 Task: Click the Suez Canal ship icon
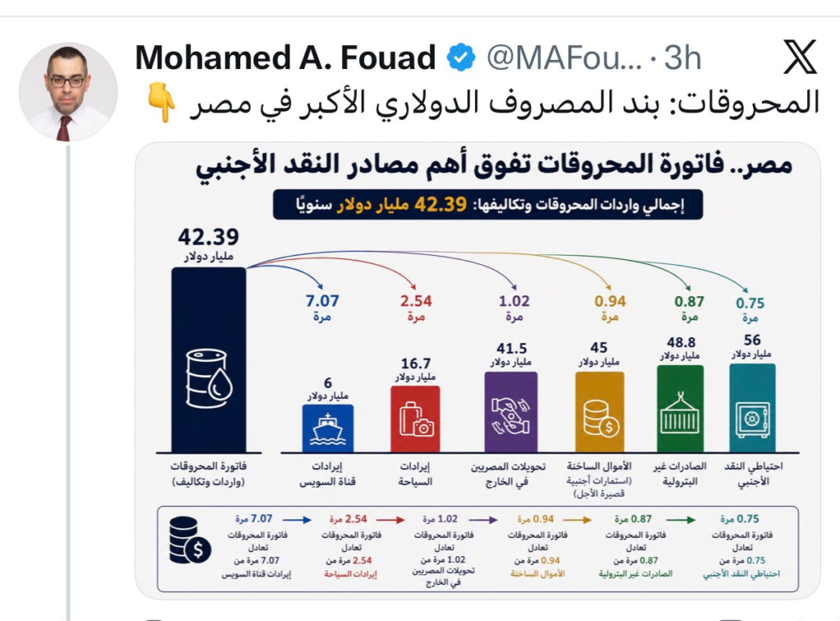point(327,430)
